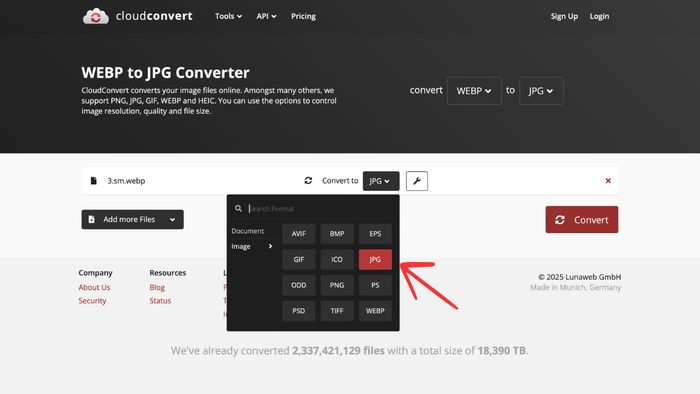
Task: Choose WEBP format in the grid
Action: (x=375, y=311)
